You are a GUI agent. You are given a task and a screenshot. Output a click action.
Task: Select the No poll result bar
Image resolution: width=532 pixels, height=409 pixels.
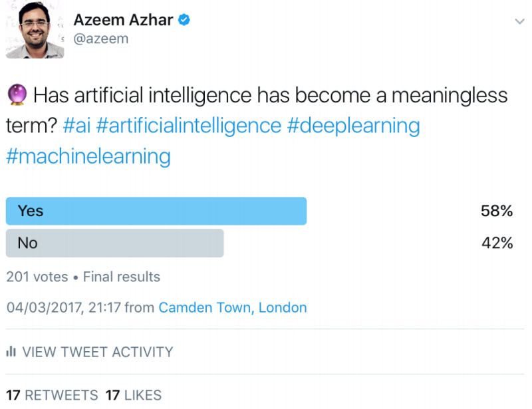114,243
